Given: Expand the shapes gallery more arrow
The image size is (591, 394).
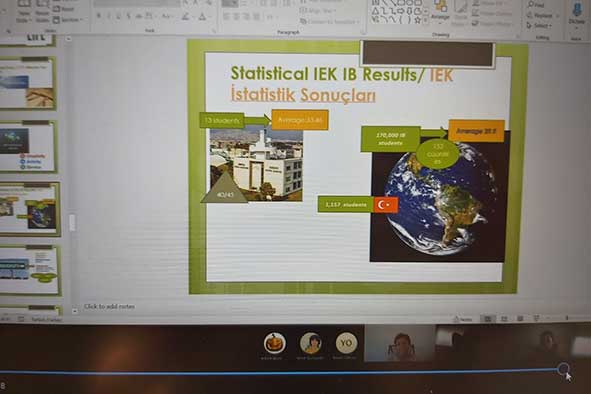Looking at the screenshot, I should coord(426,20).
